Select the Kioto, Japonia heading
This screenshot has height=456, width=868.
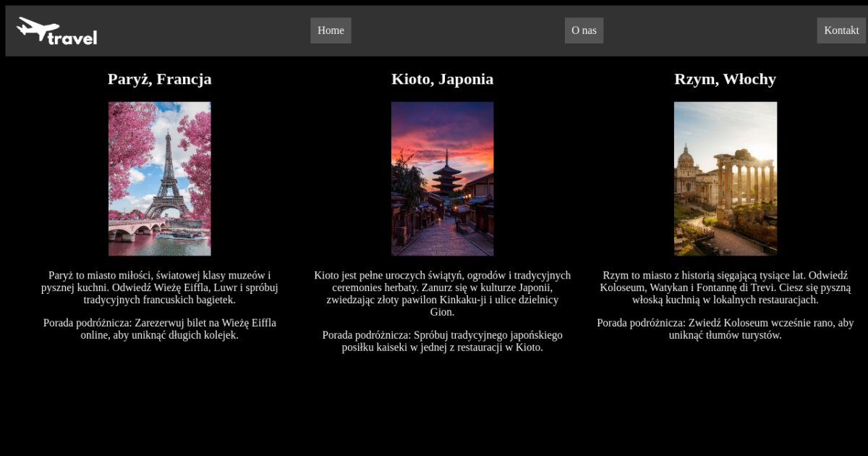[442, 79]
